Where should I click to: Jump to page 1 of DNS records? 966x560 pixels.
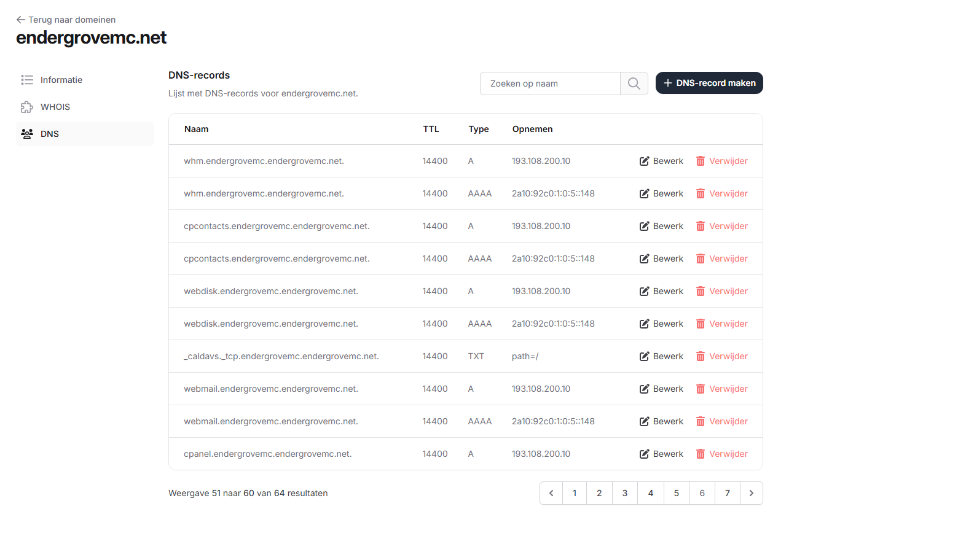click(x=575, y=493)
